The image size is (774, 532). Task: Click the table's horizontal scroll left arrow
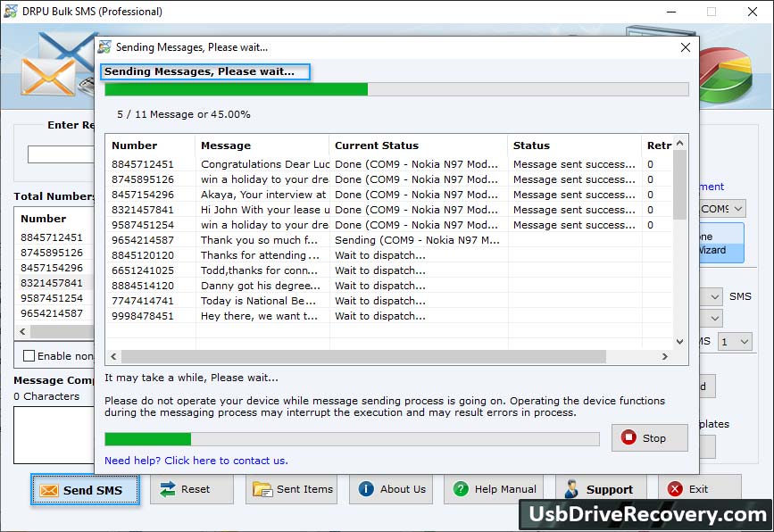[113, 356]
